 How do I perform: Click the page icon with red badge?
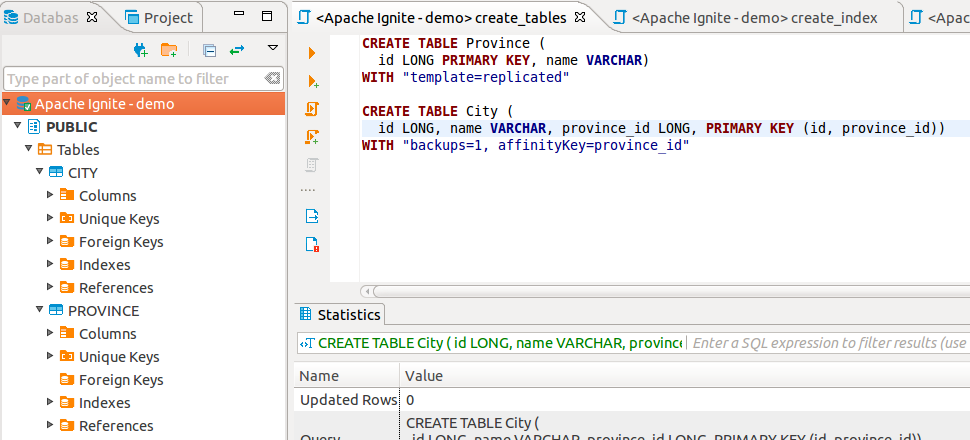point(312,244)
